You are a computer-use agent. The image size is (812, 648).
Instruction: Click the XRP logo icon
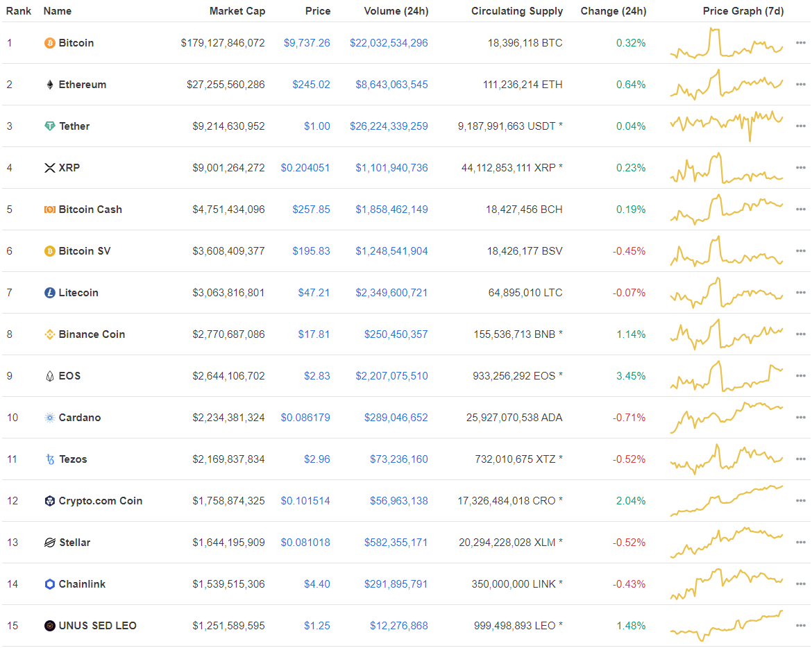(50, 168)
